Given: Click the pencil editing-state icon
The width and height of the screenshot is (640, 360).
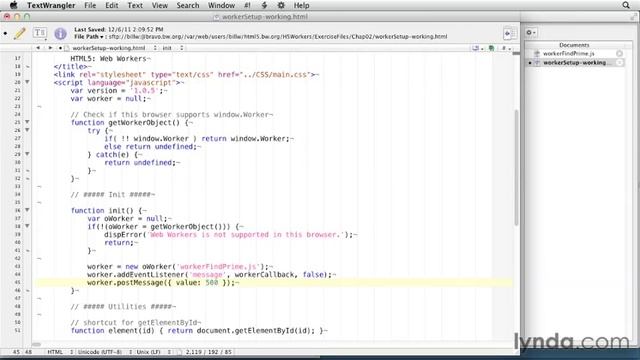Looking at the screenshot, I should [19, 33].
